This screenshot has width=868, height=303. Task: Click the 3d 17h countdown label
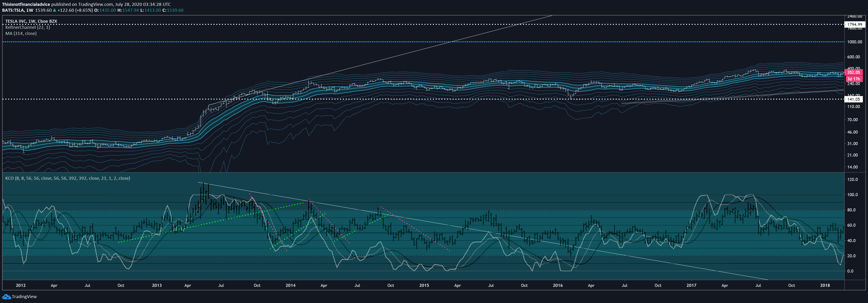click(853, 79)
